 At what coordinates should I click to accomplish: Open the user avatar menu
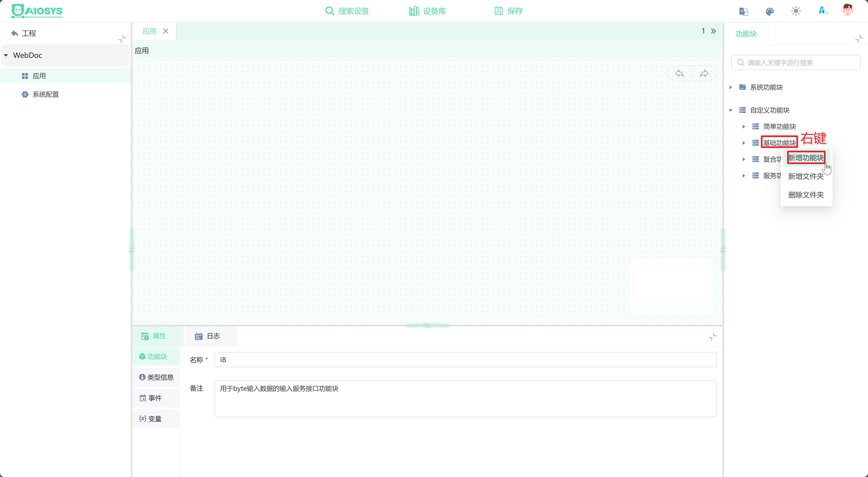(848, 10)
